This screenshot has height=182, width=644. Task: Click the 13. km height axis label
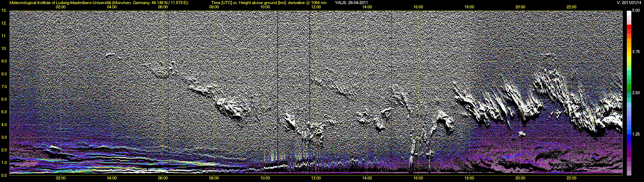(x=4, y=10)
